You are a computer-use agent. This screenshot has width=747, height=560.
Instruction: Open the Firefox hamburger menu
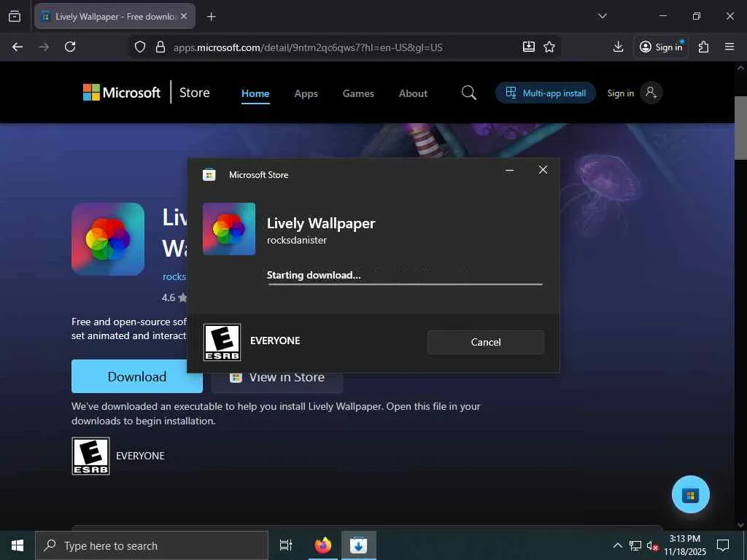[x=729, y=47]
